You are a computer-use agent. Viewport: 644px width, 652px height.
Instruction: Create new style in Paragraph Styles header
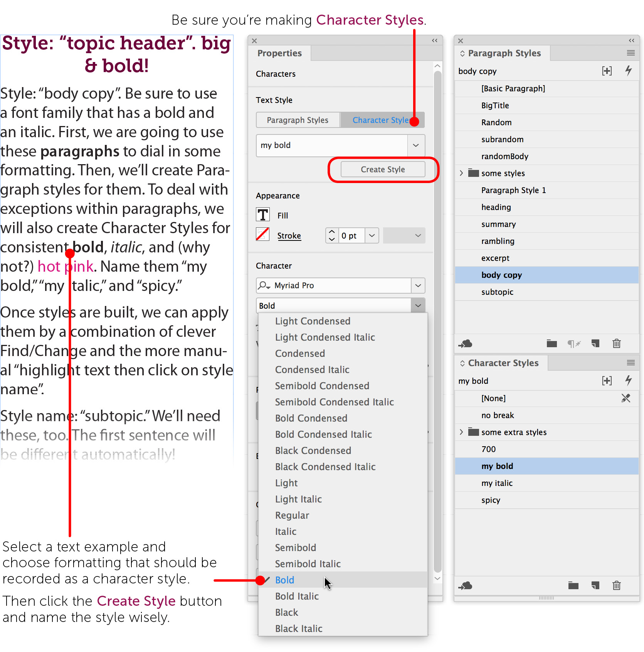click(607, 71)
